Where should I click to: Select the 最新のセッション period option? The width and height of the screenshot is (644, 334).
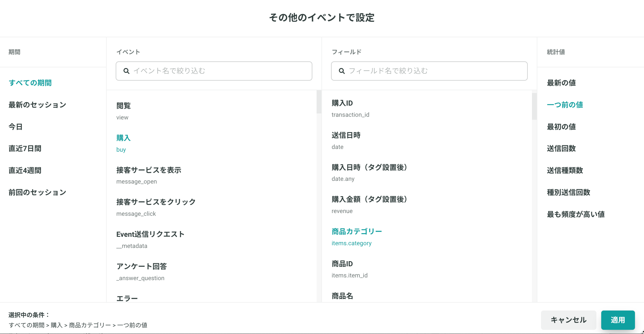[37, 105]
